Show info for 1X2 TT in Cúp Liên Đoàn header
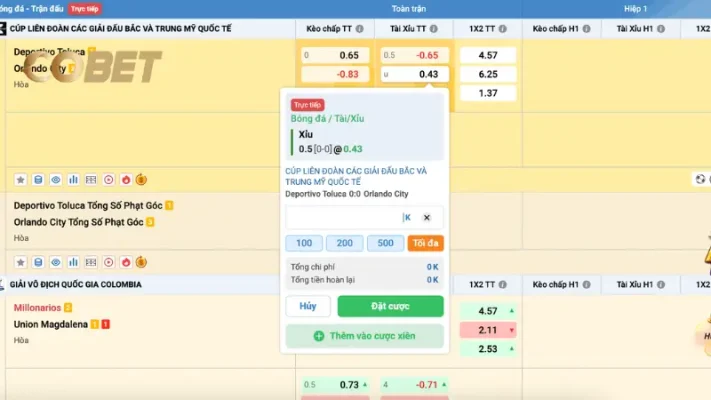 point(503,29)
